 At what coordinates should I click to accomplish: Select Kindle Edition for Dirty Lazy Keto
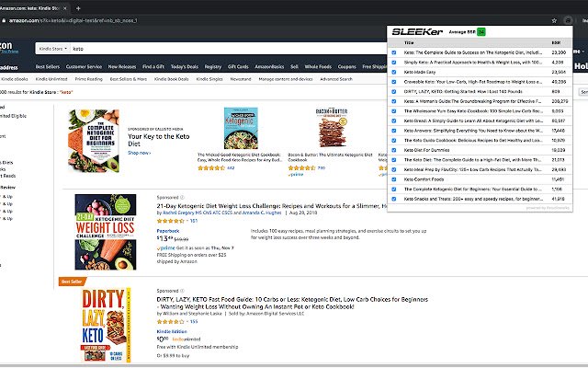coord(172,331)
